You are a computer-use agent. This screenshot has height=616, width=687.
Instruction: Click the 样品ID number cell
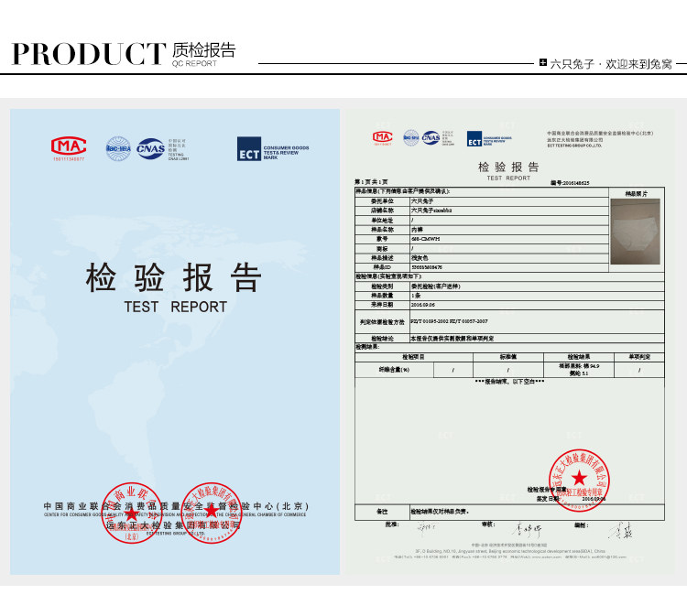pyautogui.click(x=509, y=267)
